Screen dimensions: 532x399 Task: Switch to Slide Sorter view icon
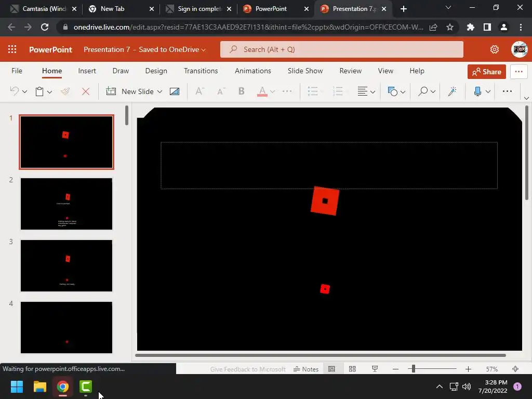(x=352, y=369)
